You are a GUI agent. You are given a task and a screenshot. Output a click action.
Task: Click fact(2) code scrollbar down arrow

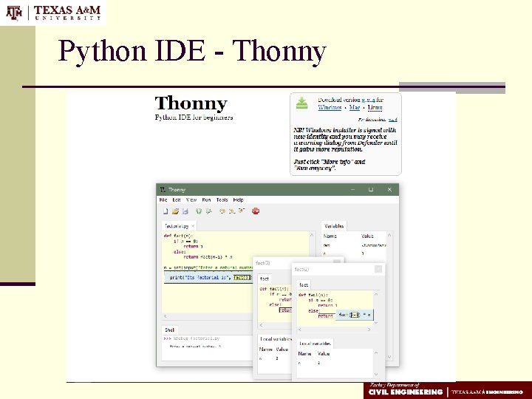(376, 323)
